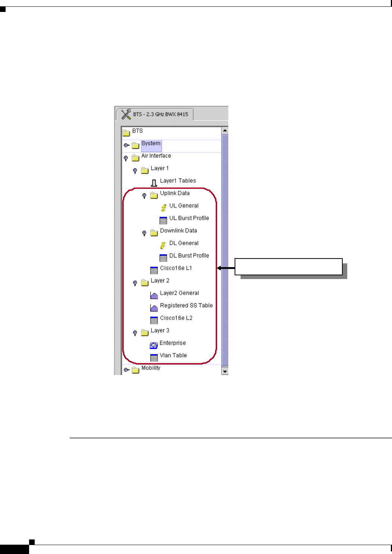Click the Vlan Table icon
This screenshot has width=392, height=554.
coord(154,357)
